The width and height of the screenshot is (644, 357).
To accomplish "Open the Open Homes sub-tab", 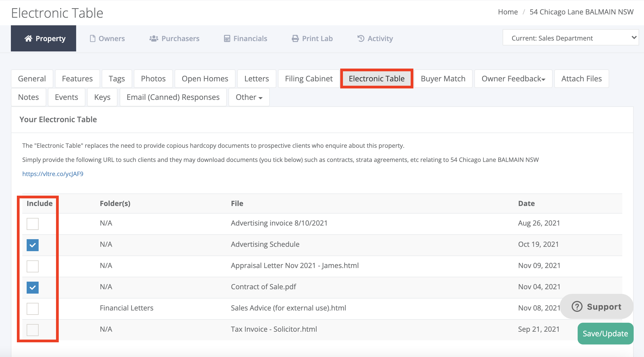I will pyautogui.click(x=205, y=79).
